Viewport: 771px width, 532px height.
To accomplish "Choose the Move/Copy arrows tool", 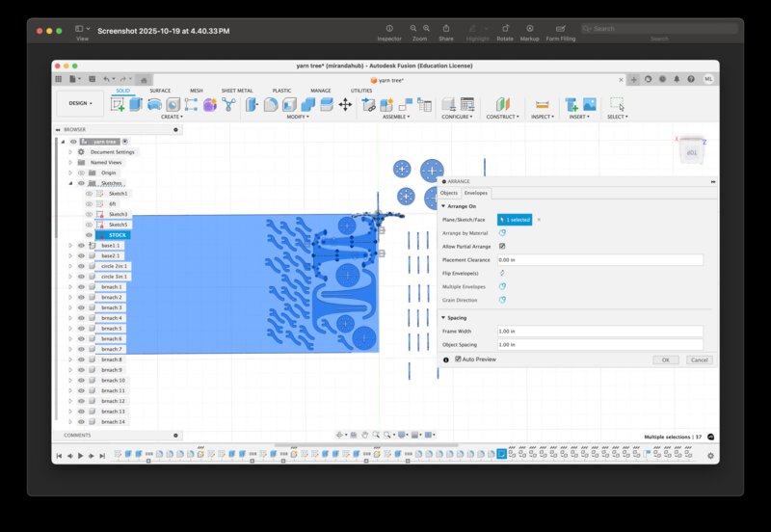I will pos(345,104).
